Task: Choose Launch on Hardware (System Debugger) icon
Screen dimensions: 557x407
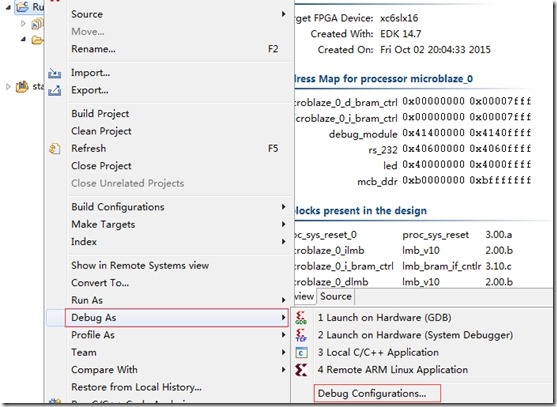Action: tap(301, 335)
